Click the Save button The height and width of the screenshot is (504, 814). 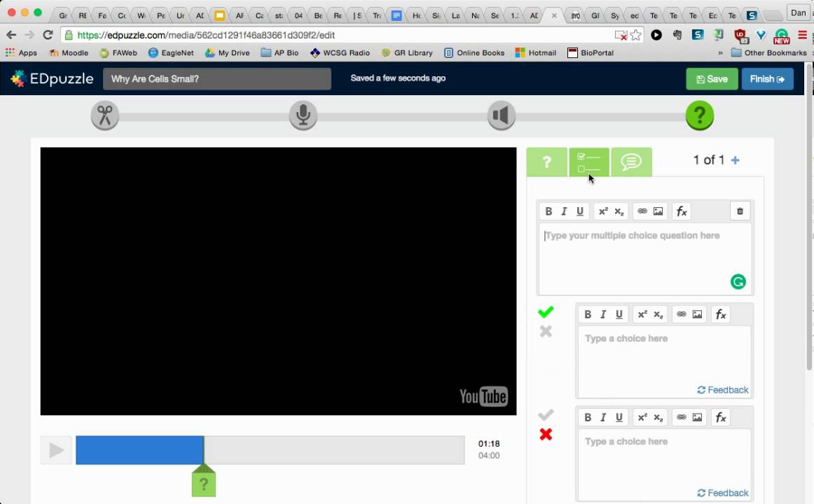(x=712, y=79)
